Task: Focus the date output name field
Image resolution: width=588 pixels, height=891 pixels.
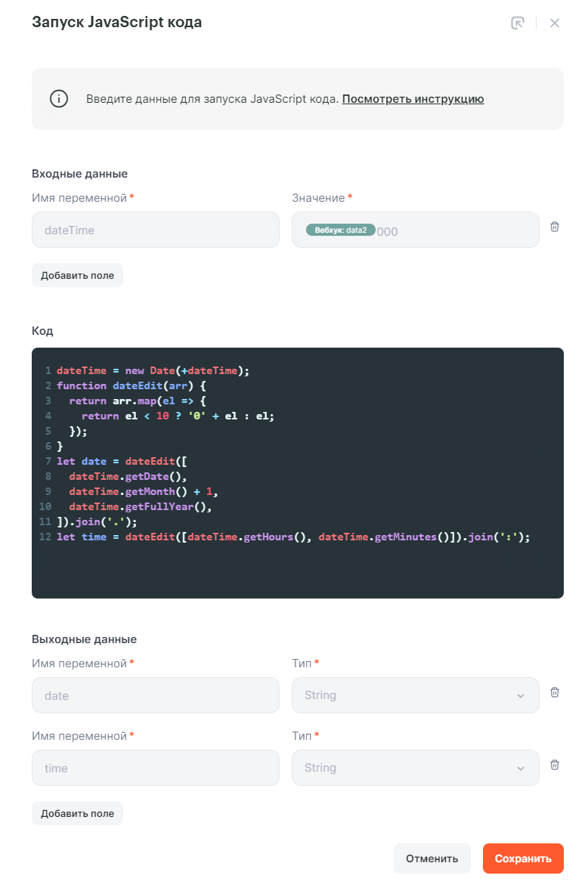Action: [x=155, y=695]
